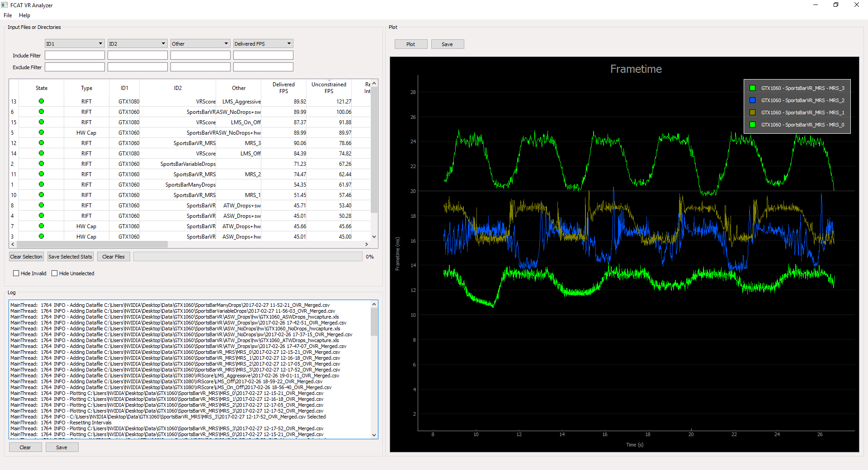The image size is (868, 470).
Task: Click the Unconstrained FPS column header
Action: 329,88
